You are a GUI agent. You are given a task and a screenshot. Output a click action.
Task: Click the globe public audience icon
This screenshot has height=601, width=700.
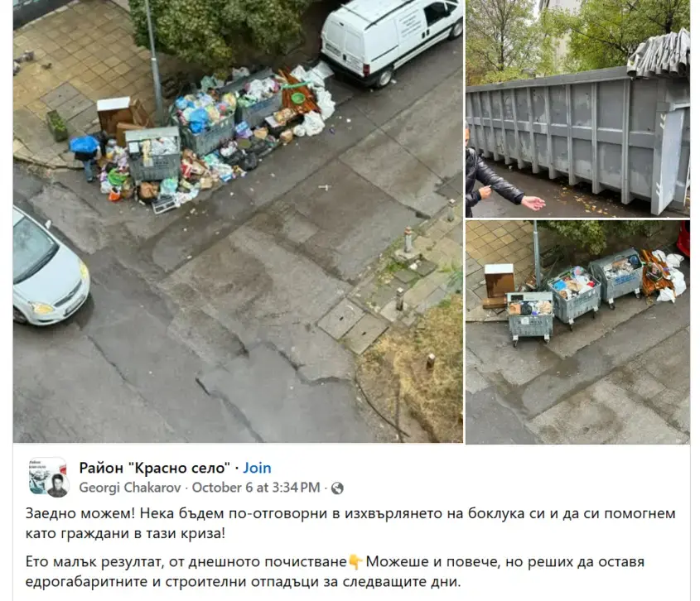pos(337,488)
